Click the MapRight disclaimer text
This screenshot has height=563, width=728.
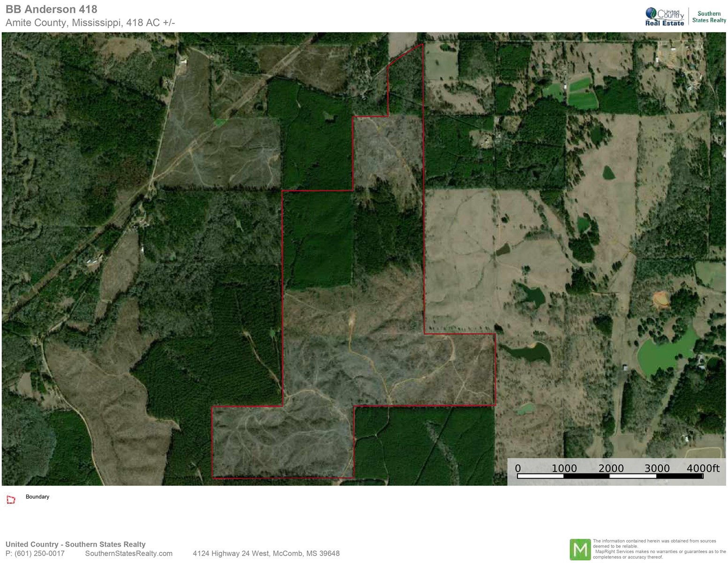(x=659, y=549)
